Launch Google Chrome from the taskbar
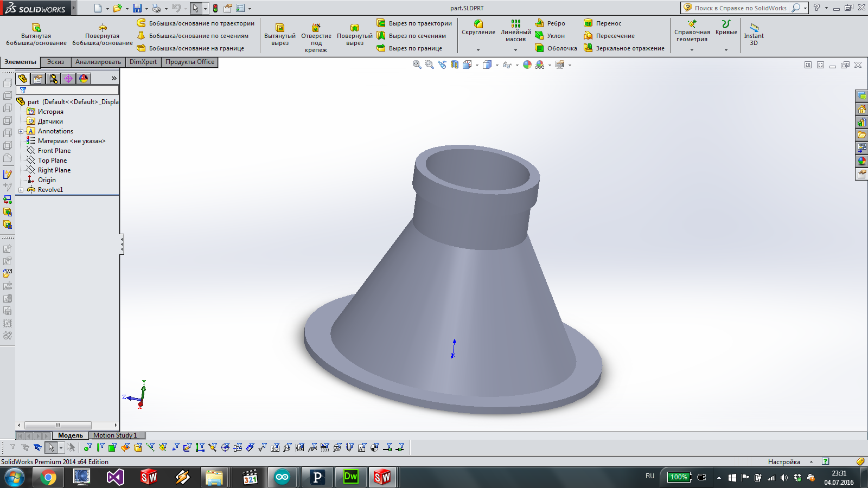Image resolution: width=868 pixels, height=488 pixels. [x=48, y=477]
